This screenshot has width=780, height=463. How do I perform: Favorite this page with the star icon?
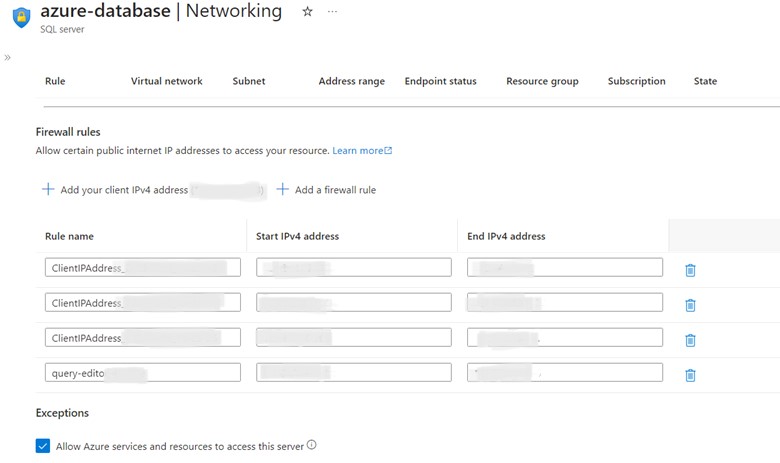click(308, 11)
